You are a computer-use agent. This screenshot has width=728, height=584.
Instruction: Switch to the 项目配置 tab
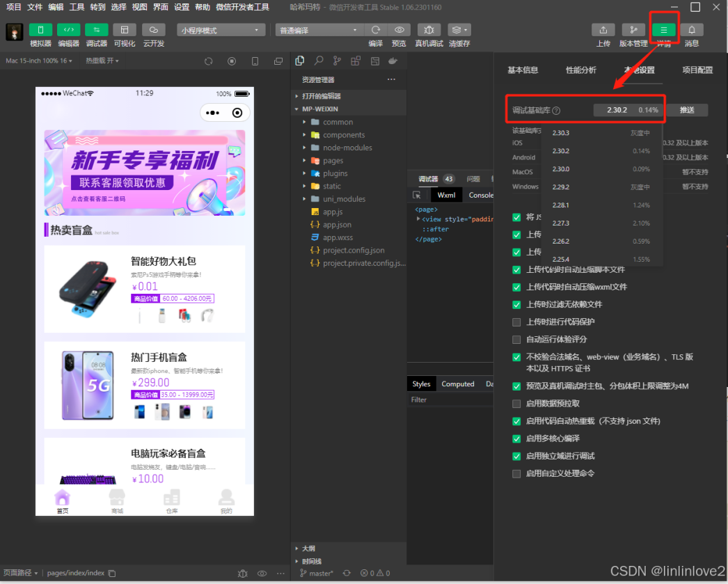coord(697,70)
